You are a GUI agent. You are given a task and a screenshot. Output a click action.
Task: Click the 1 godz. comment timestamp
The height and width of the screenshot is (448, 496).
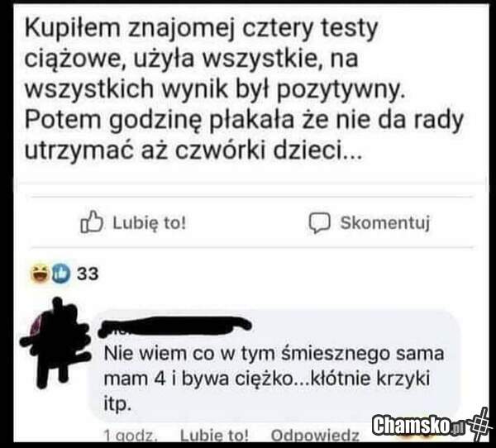coord(131,436)
